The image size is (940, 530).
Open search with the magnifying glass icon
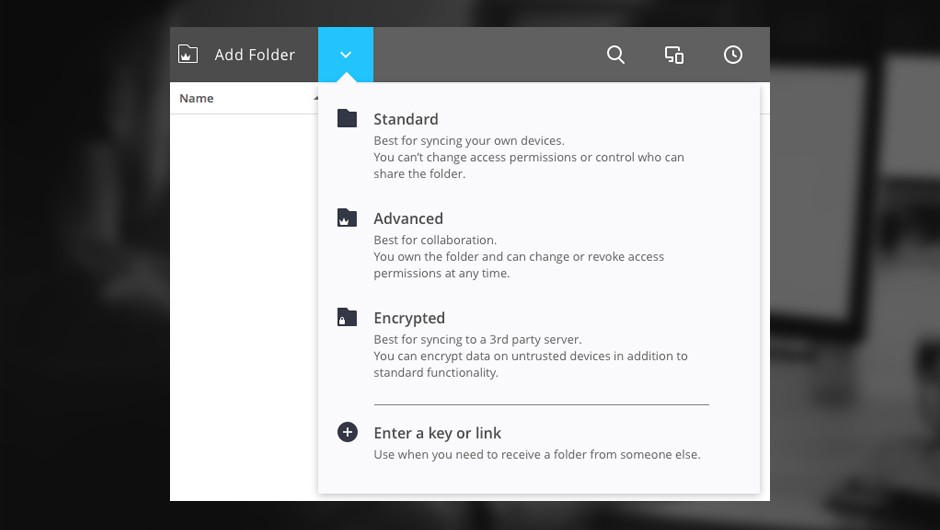tap(616, 55)
